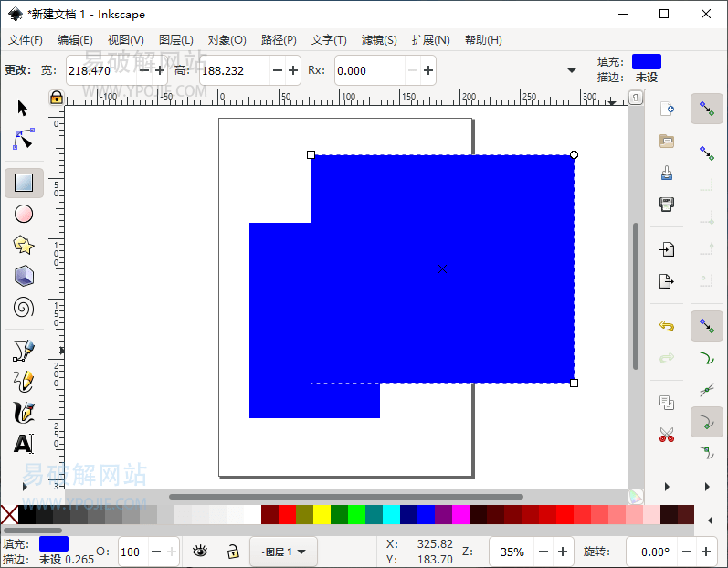The image size is (728, 568).
Task: Click the Rx value input field
Action: [x=370, y=70]
